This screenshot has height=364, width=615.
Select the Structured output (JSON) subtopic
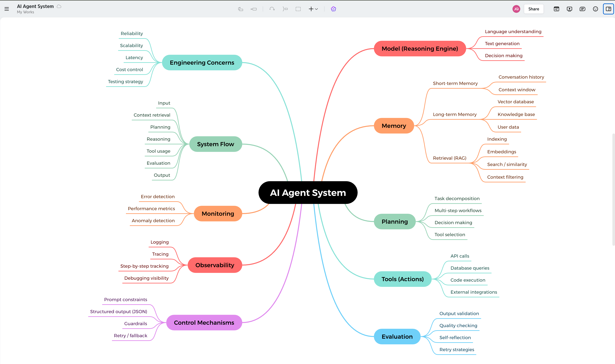(118, 312)
